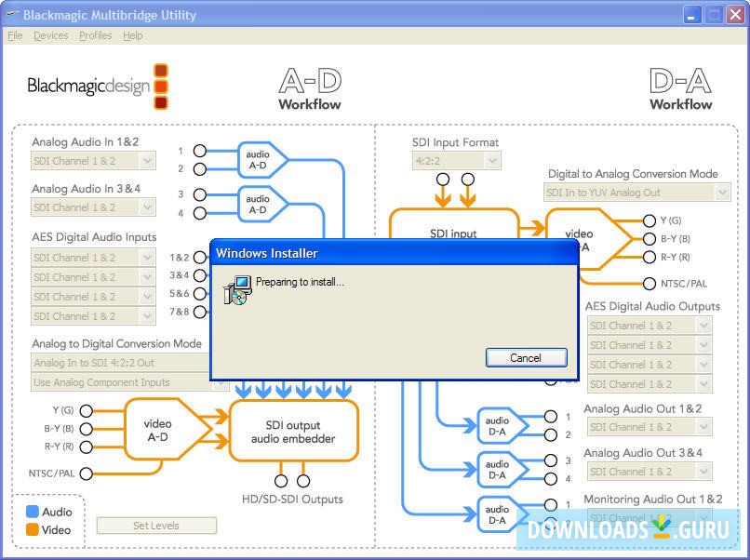Click the NTSC/PAL input connector circle
The height and width of the screenshot is (560, 750).
[86, 473]
